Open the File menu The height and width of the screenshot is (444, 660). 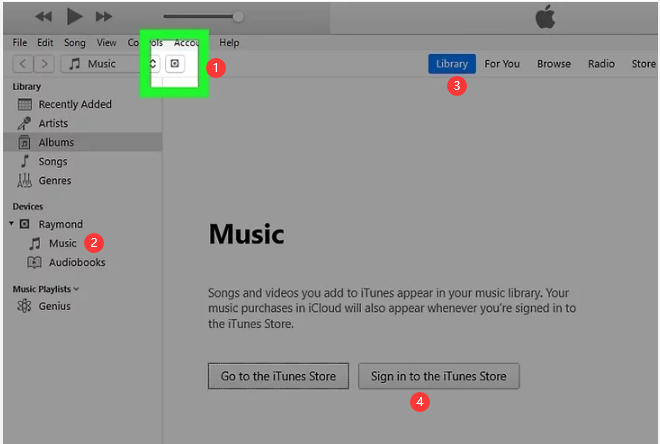pos(19,43)
